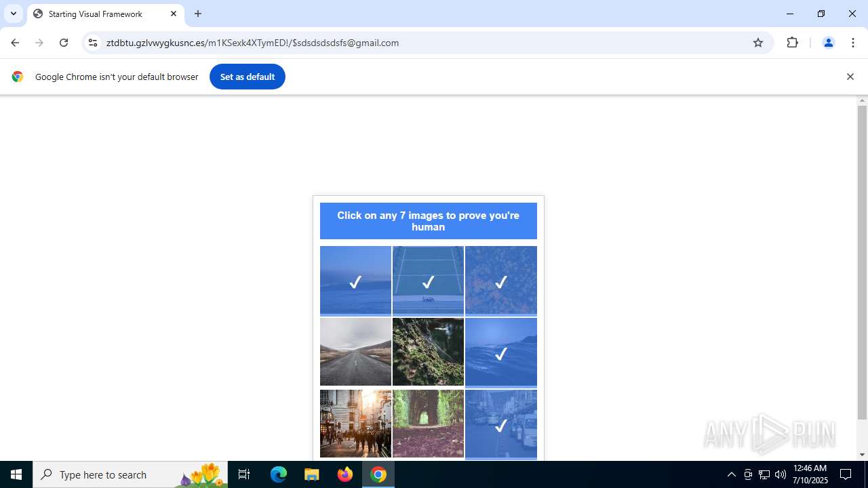Image resolution: width=868 pixels, height=488 pixels.
Task: Deselect the checked tennis court image
Action: tap(428, 281)
